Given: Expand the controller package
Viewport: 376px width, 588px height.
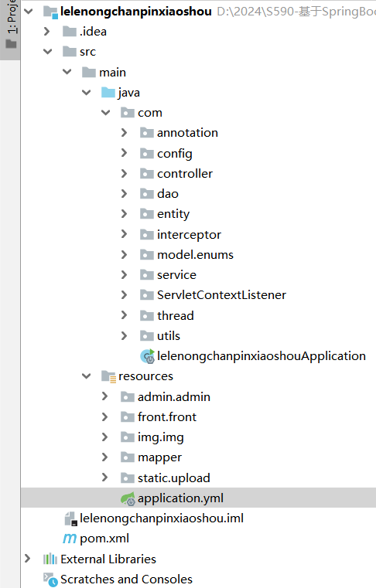Looking at the screenshot, I should coord(124,173).
